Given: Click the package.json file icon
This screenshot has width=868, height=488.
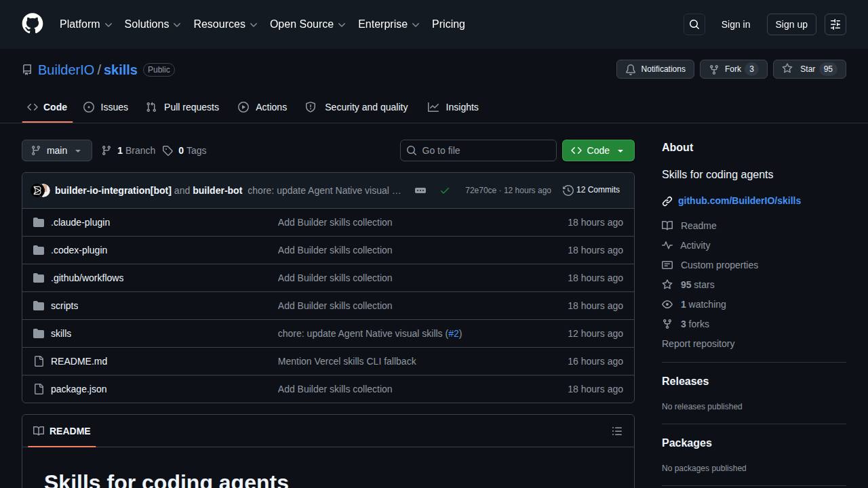Looking at the screenshot, I should [39, 389].
